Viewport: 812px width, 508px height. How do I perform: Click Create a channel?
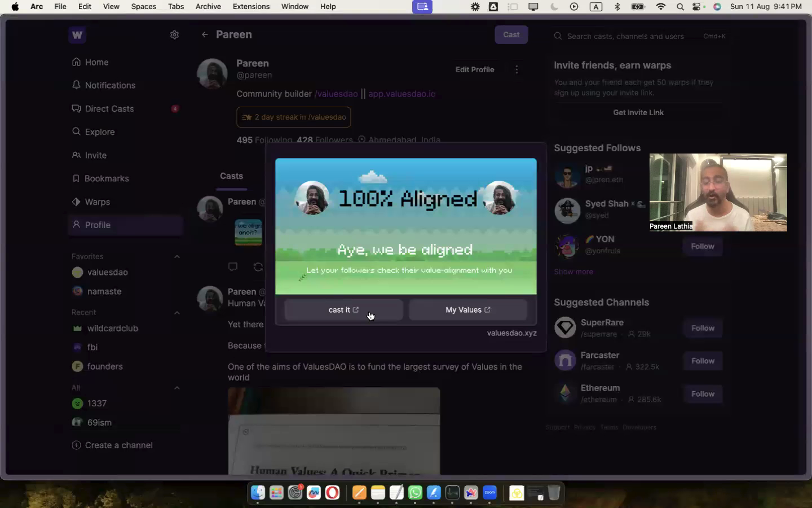point(112,445)
